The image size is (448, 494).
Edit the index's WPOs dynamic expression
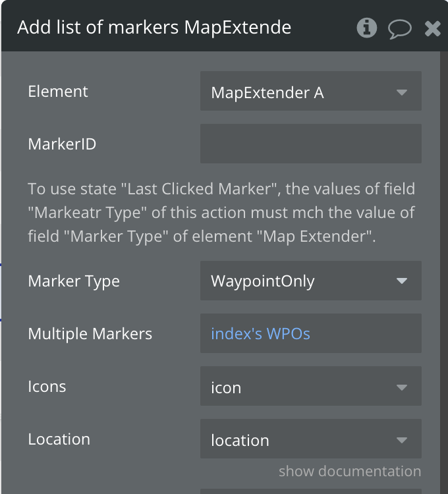click(260, 334)
